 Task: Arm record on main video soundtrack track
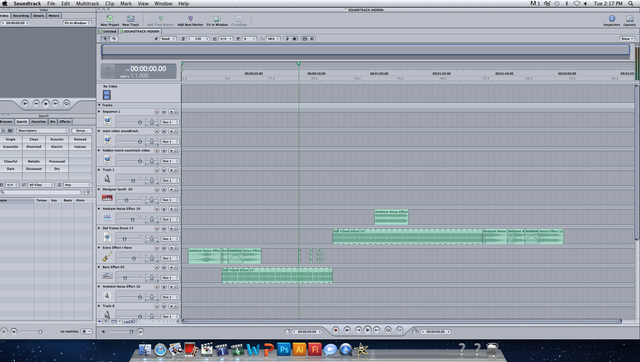157,131
